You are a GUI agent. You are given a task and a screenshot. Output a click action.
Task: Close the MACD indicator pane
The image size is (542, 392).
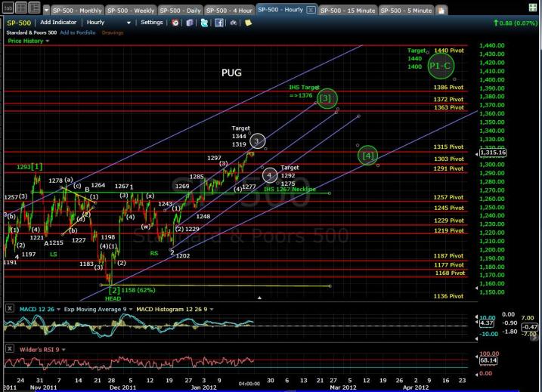click(x=10, y=308)
